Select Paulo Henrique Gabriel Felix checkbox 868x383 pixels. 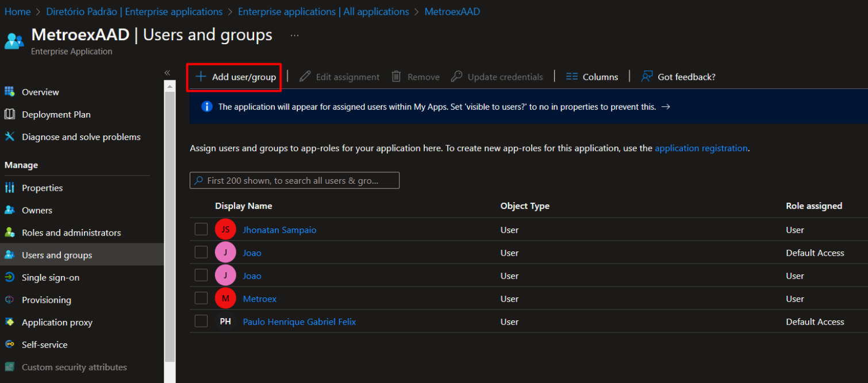[201, 322]
